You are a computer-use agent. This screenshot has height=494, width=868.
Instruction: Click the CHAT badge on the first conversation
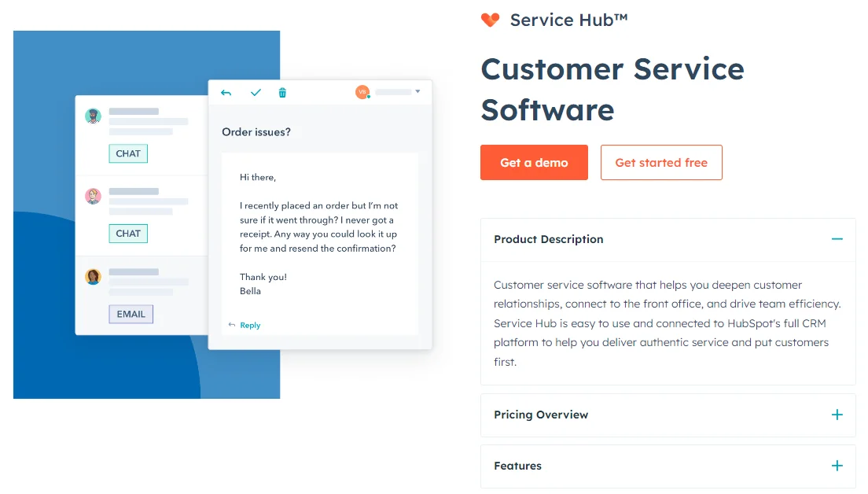pyautogui.click(x=127, y=153)
